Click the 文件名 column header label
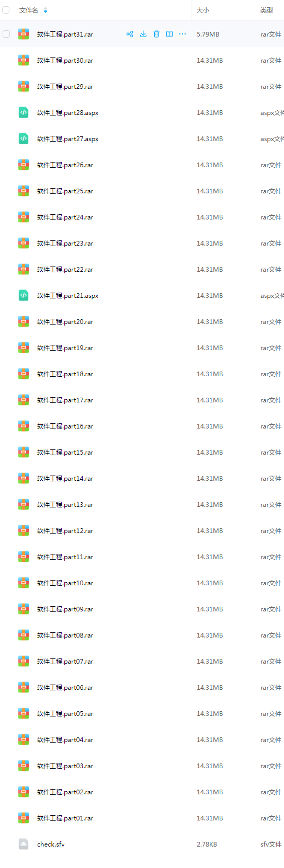The width and height of the screenshot is (284, 868). pyautogui.click(x=29, y=10)
